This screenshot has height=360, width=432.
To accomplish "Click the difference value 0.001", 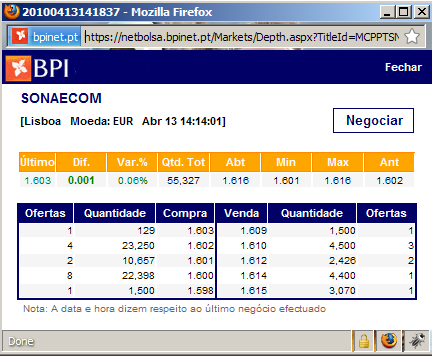I will (81, 180).
